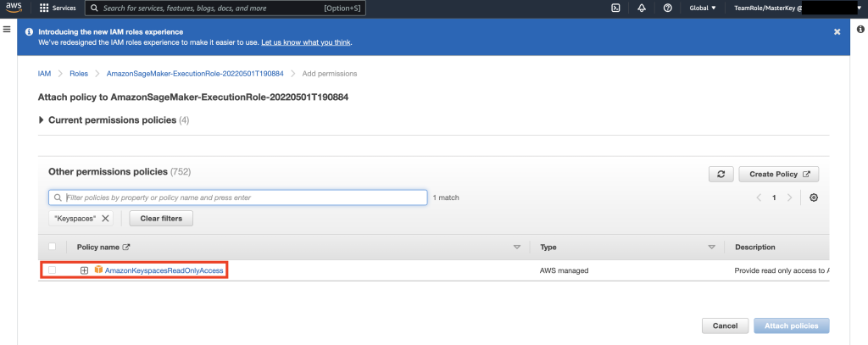Click the banner info icon
Viewport: 868px width, 345px height.
pyautogui.click(x=29, y=32)
